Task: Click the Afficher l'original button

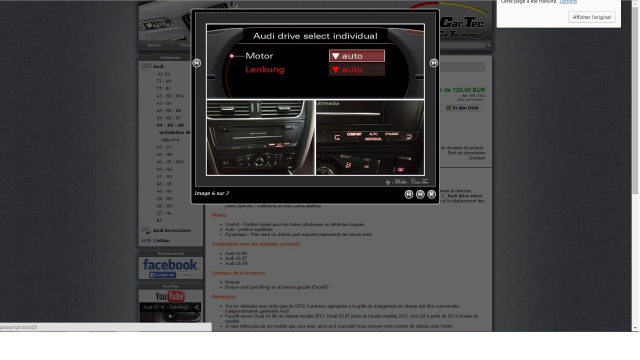Action: click(x=591, y=17)
